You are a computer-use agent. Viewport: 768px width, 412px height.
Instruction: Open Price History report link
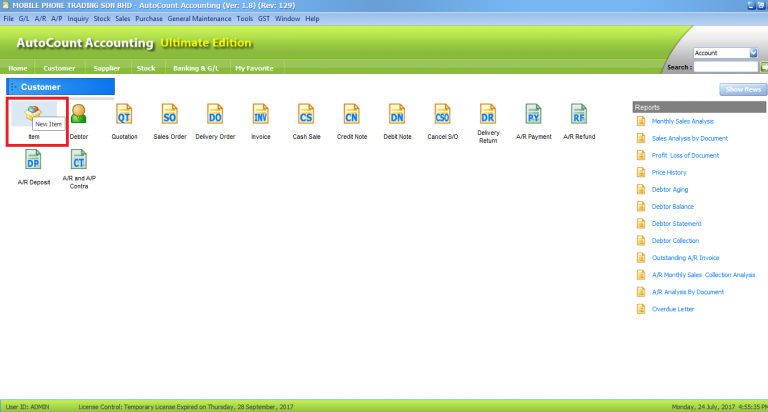[x=669, y=172]
